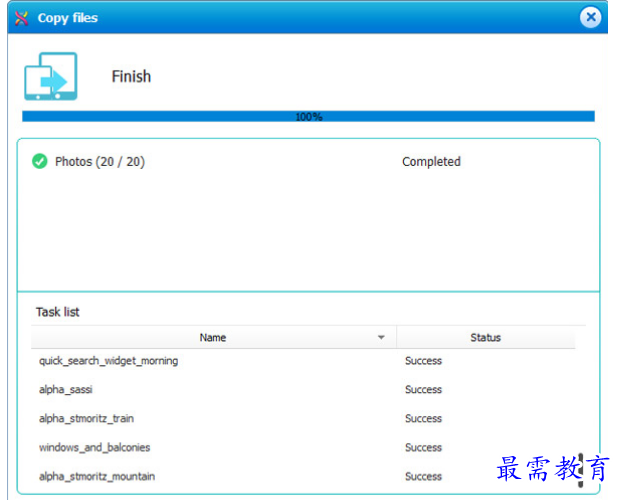Click the 100% progress bar
This screenshot has width=618, height=500.
tap(308, 117)
